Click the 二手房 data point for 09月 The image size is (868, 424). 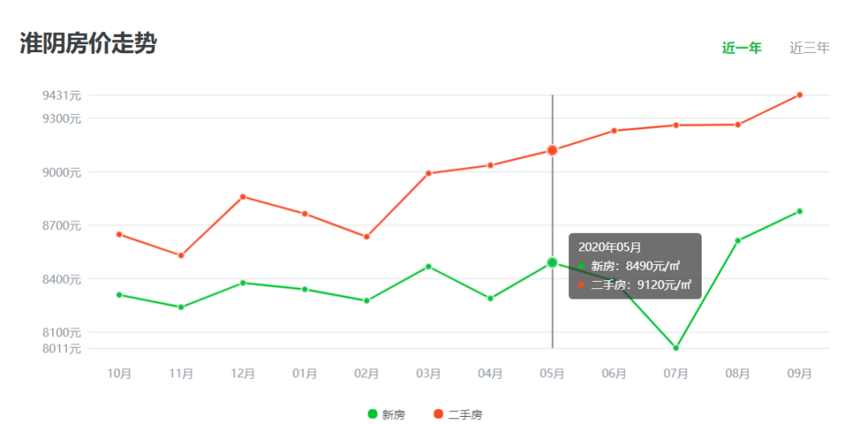(800, 95)
